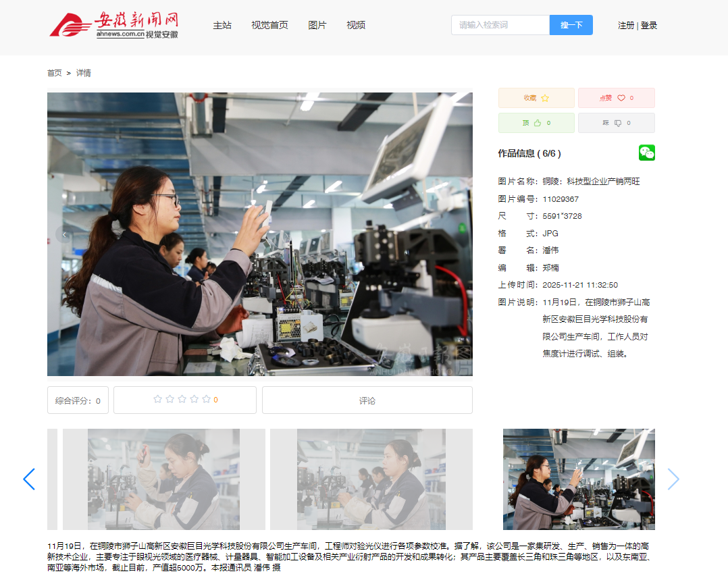Image resolution: width=728 pixels, height=582 pixels.
Task: Open the 主站 menu item
Action: [x=222, y=25]
